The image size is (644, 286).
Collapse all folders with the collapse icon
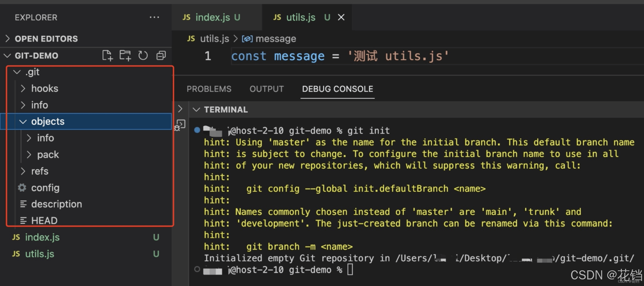(161, 56)
